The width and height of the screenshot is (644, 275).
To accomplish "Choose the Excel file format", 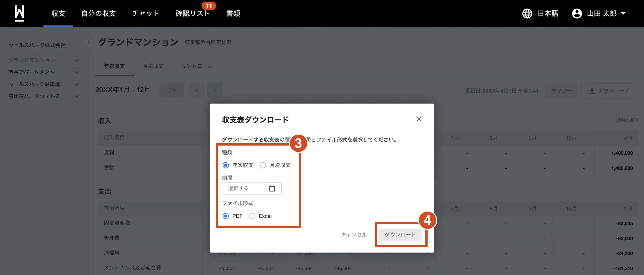I will [x=252, y=216].
